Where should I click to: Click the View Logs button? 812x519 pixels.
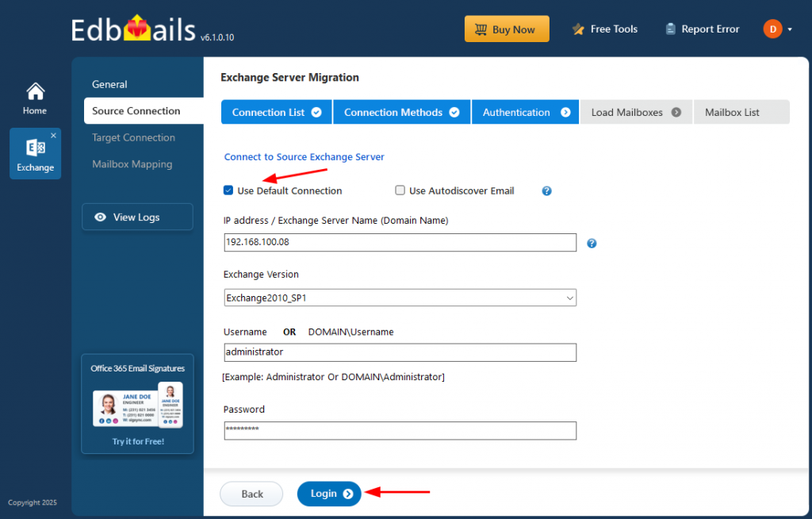pyautogui.click(x=137, y=217)
